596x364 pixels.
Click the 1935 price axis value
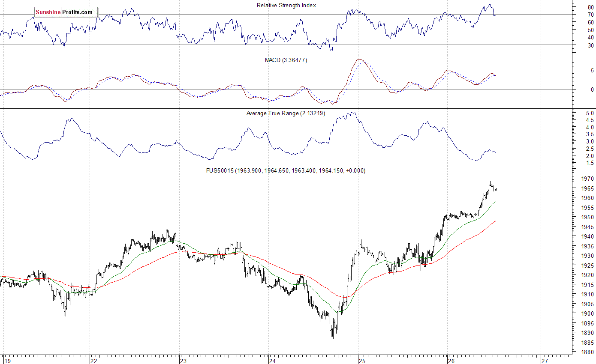point(587,246)
